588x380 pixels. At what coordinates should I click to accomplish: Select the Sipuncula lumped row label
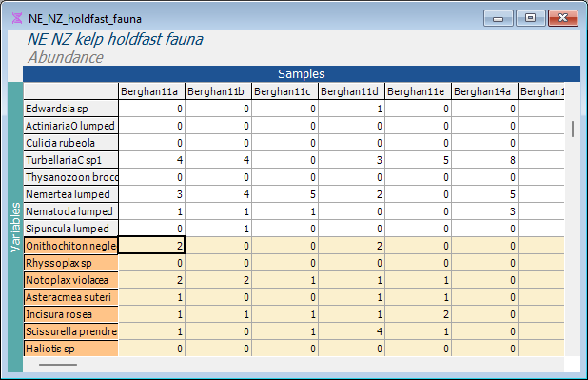pyautogui.click(x=70, y=229)
